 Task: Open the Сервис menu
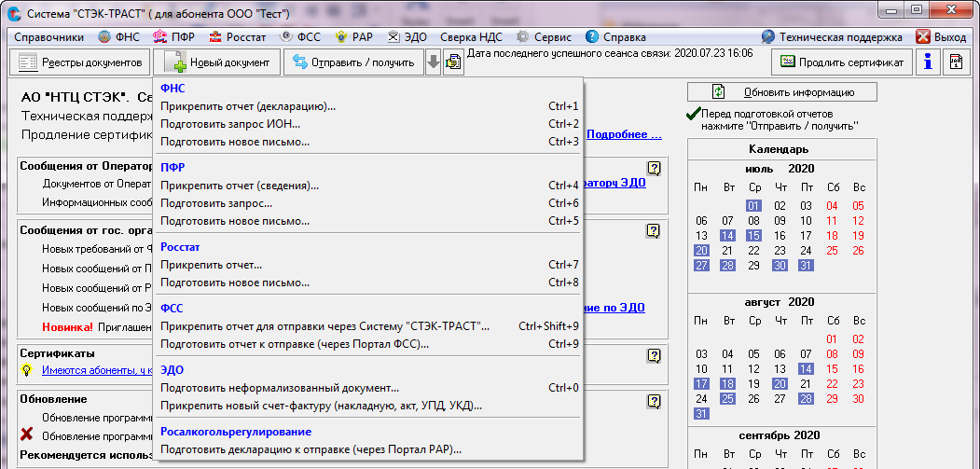tap(545, 37)
